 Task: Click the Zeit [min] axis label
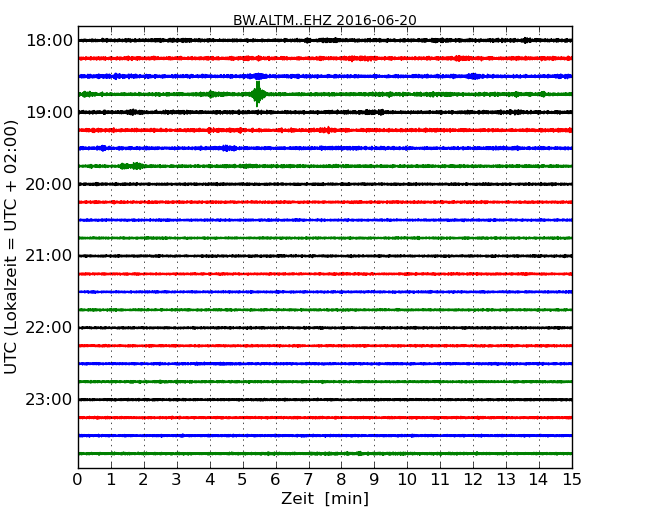[x=325, y=498]
